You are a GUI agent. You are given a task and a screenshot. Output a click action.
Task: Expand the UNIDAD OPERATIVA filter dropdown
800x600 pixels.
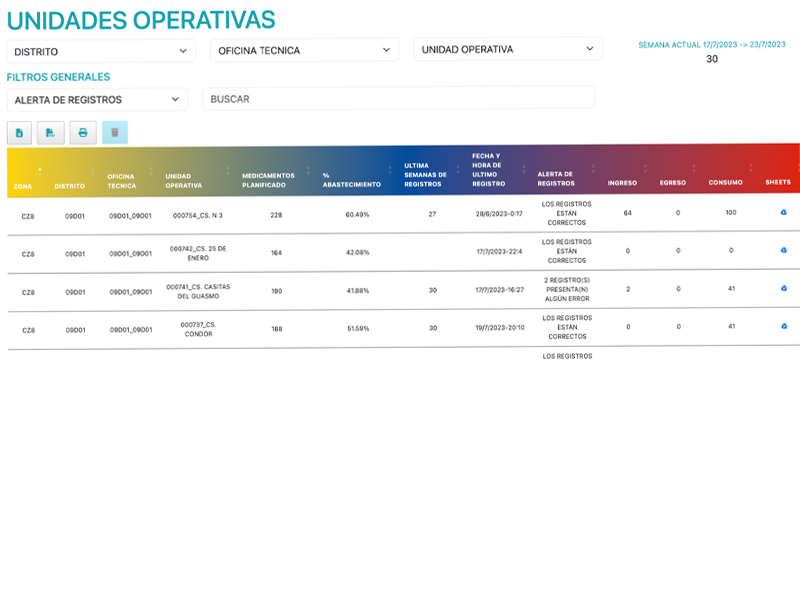coord(508,49)
